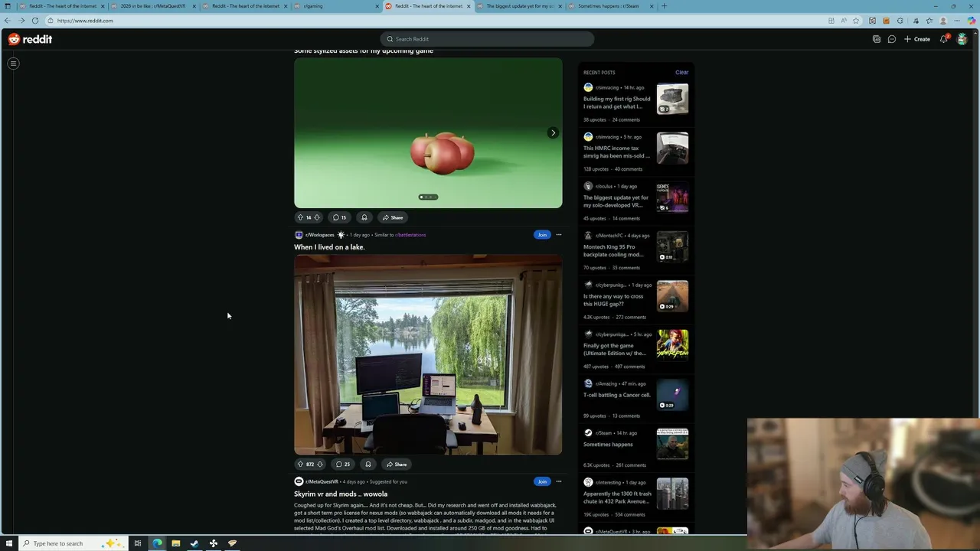Open the notifications bell
This screenshot has height=551, width=980.
click(x=944, y=39)
